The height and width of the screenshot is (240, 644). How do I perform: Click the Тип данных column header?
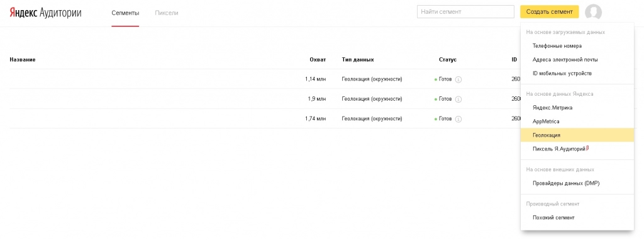pos(358,60)
